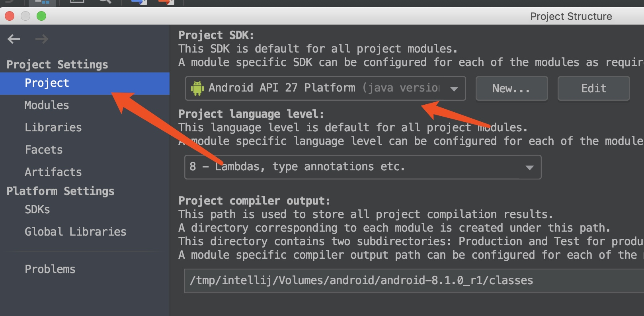Image resolution: width=644 pixels, height=316 pixels.
Task: Click the arrow beside Android API 27 Platform
Action: point(454,89)
